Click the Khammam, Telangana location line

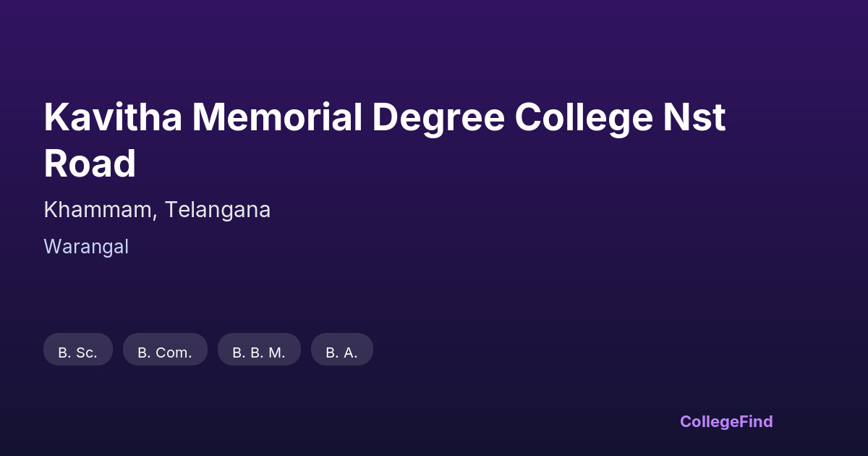click(x=157, y=210)
